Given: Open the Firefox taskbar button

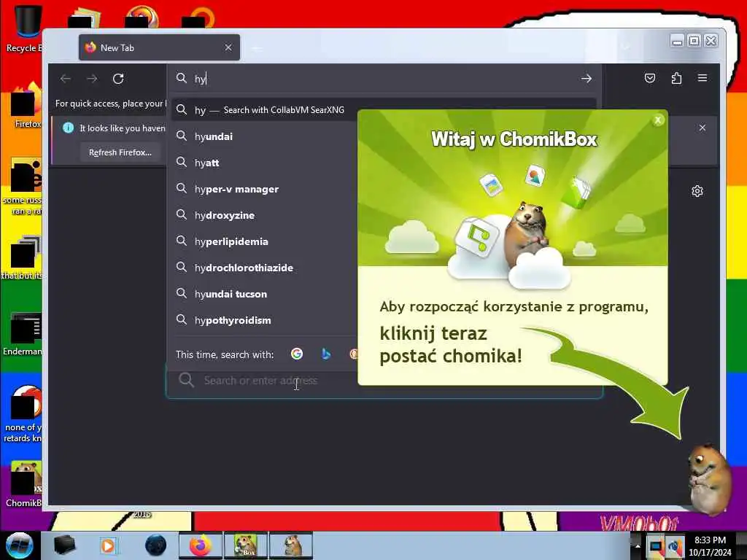Looking at the screenshot, I should point(200,545).
